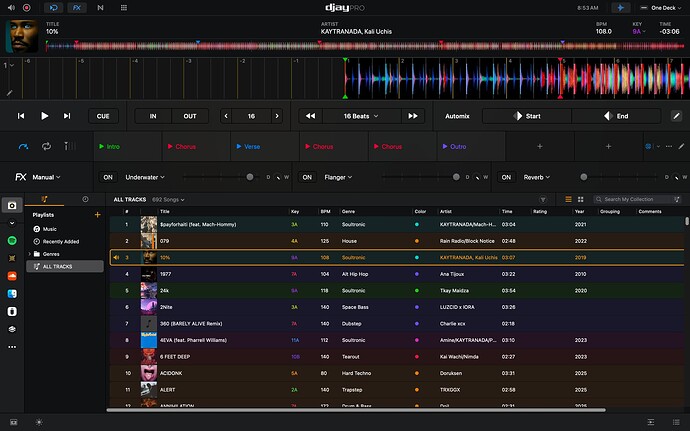Screen dimensions: 690x431
Task: Click the beat grid bars icon
Action: click(70, 146)
